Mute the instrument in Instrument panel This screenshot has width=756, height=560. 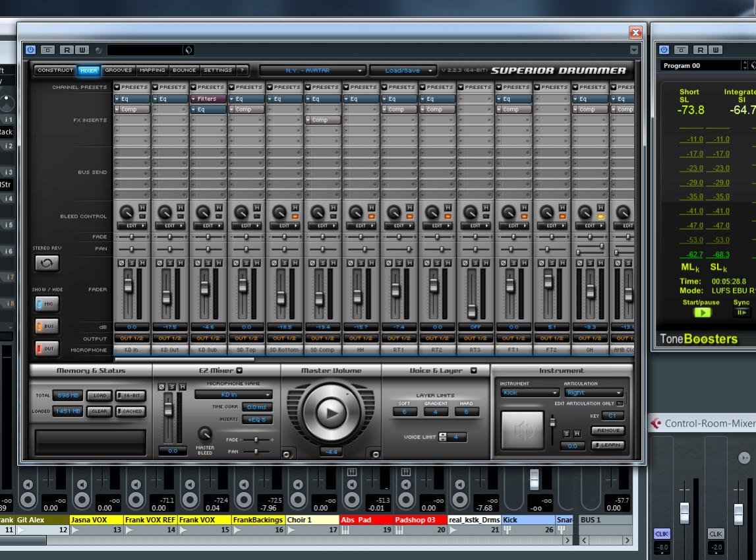pos(577,433)
